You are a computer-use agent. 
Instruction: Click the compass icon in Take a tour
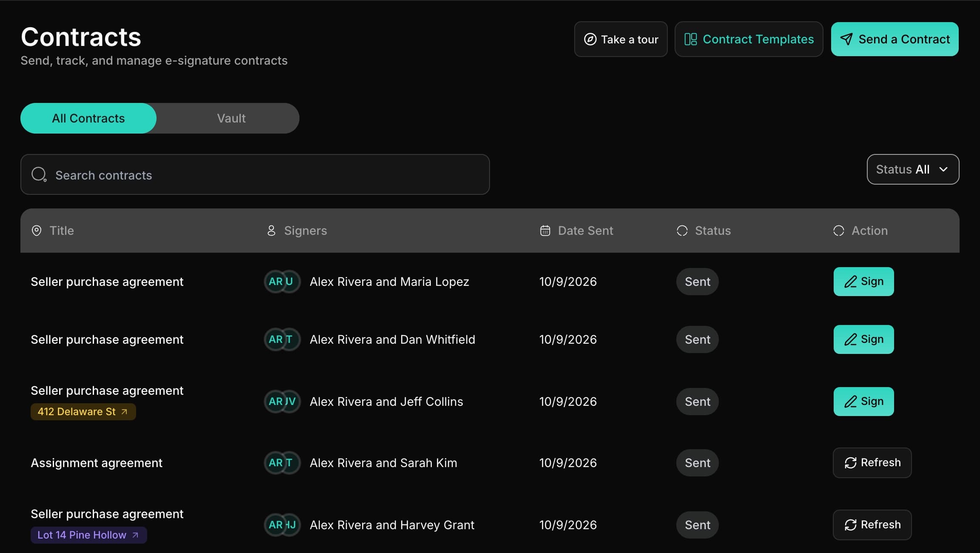pyautogui.click(x=590, y=39)
